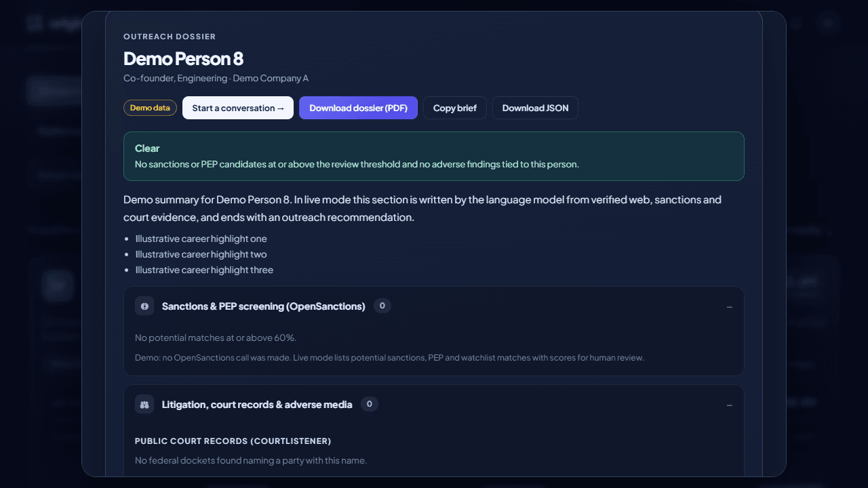The height and width of the screenshot is (488, 868).
Task: Download dossier as PDF
Action: point(358,108)
